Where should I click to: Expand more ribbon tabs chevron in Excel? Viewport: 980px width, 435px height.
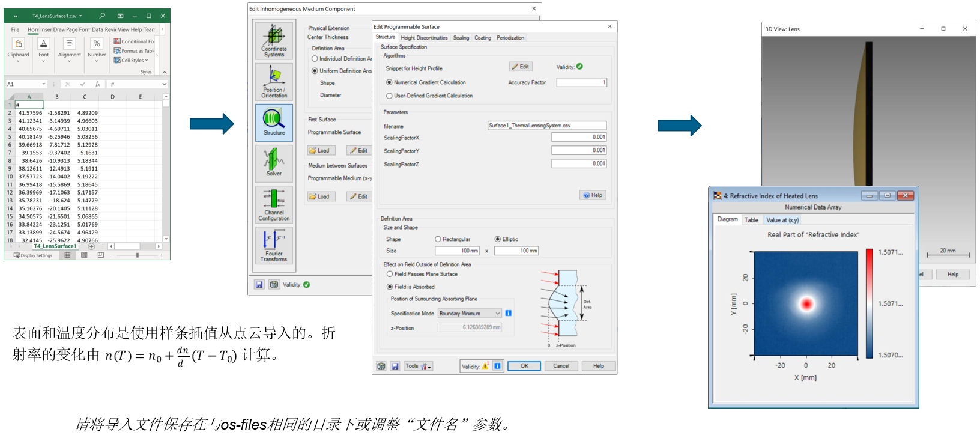[162, 29]
